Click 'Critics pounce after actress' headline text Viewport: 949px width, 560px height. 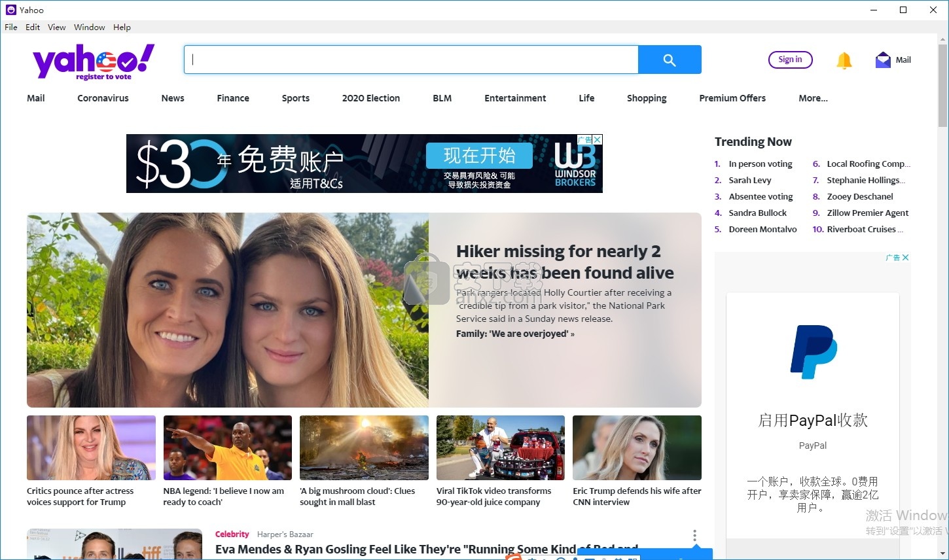[80, 497]
